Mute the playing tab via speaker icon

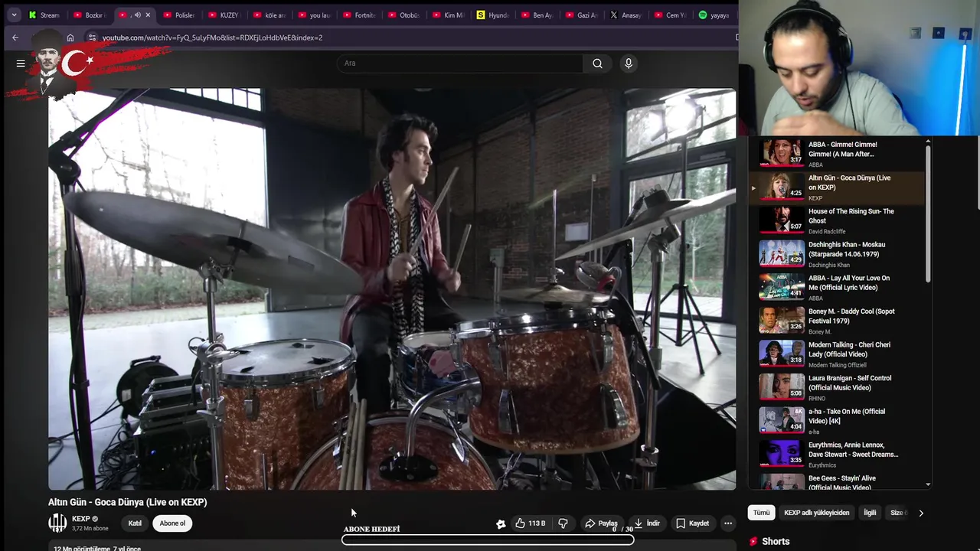click(x=138, y=15)
